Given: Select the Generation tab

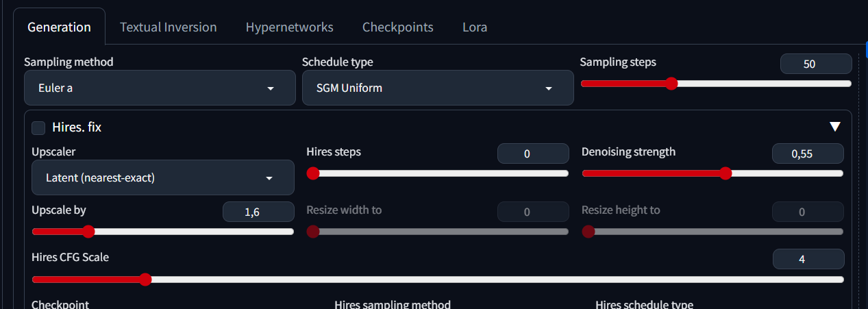Looking at the screenshot, I should (x=59, y=27).
